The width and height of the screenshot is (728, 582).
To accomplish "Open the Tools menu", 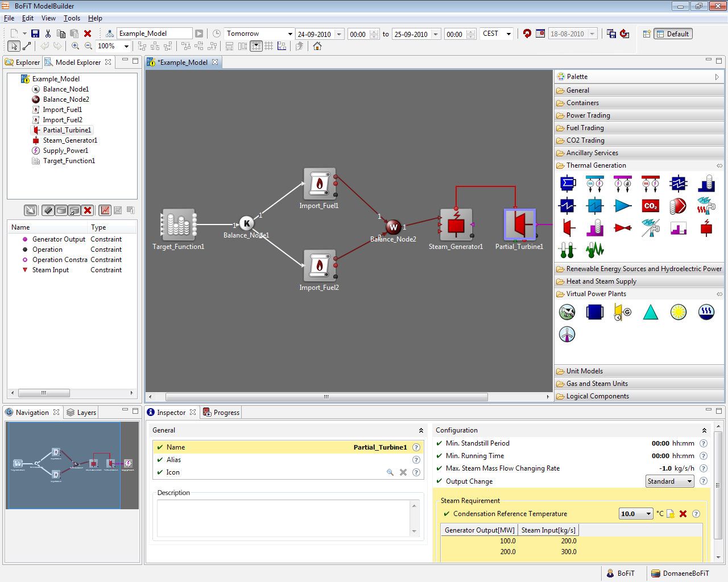I will click(72, 18).
